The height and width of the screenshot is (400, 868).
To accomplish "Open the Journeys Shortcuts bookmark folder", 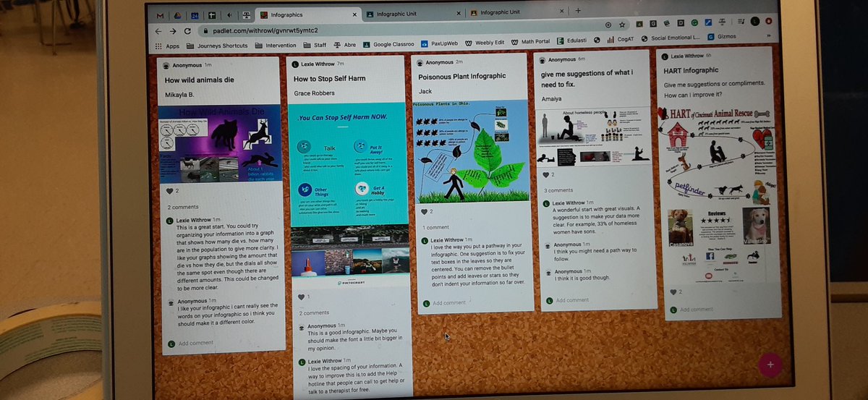I will (217, 46).
